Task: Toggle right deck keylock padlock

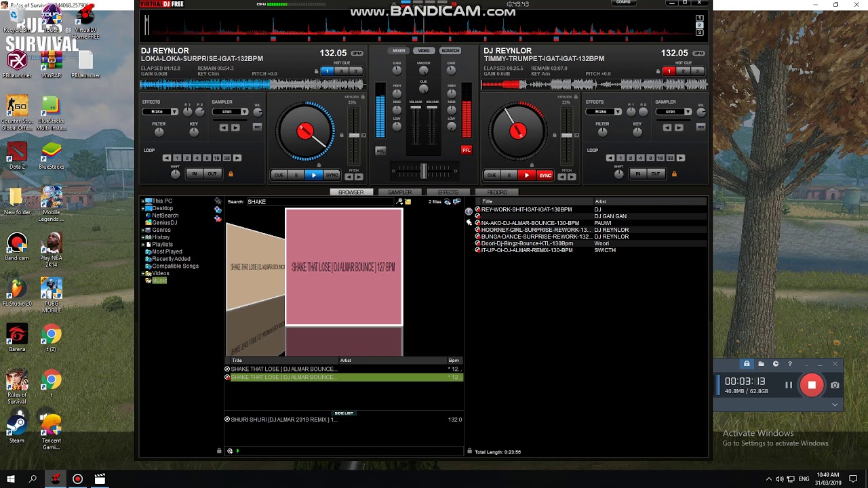Action: (x=576, y=97)
